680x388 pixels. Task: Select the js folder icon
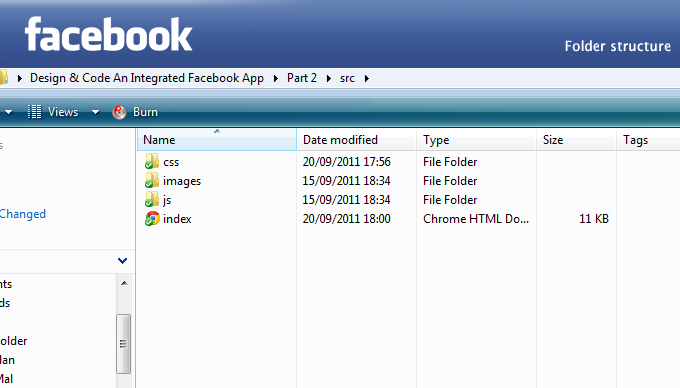point(152,199)
